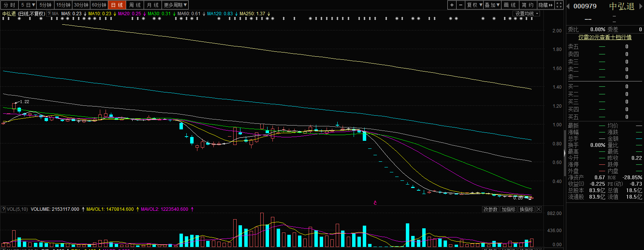Open MA indicator help question mark
Viewport: 644px width, 250px height.
click(49, 14)
